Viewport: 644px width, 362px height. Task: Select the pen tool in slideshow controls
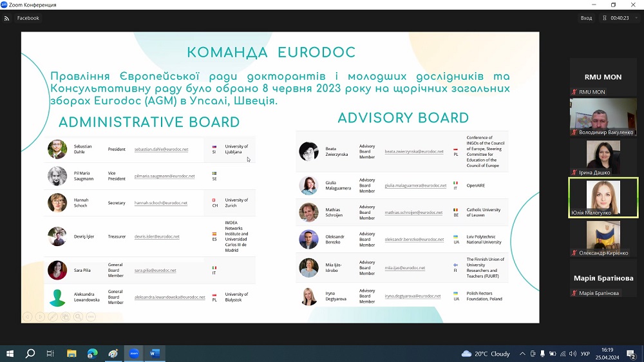tap(53, 316)
